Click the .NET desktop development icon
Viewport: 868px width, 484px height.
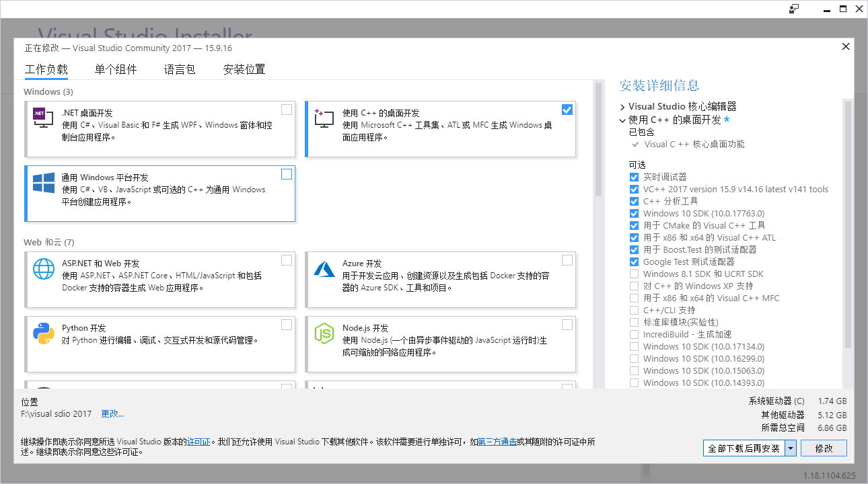[x=43, y=119]
